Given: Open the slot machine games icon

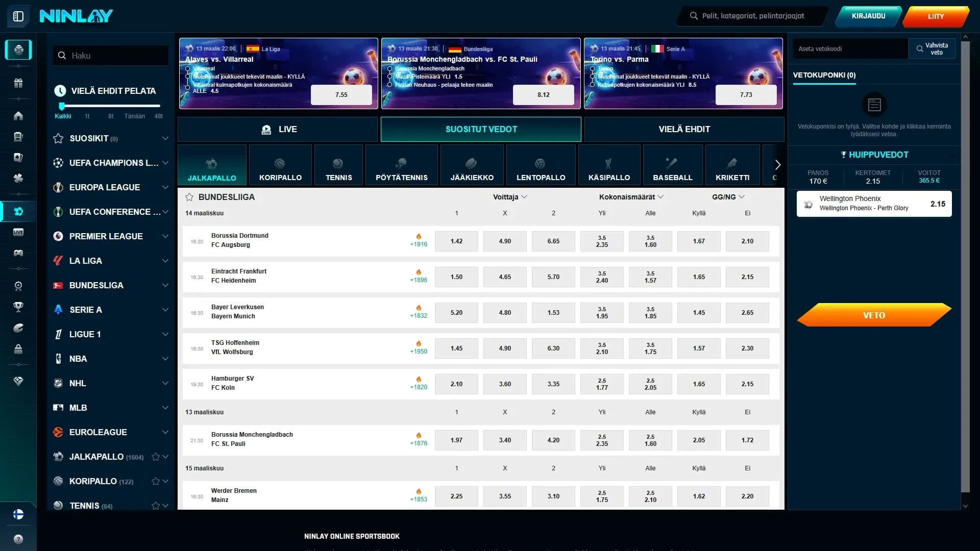Looking at the screenshot, I should click(x=18, y=137).
